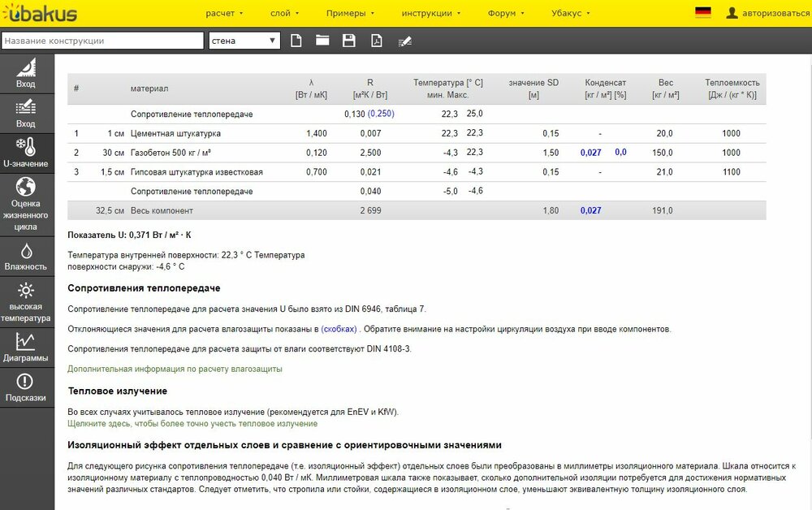The height and width of the screenshot is (510, 812).
Task: Click the авторизоваться login link
Action: pos(767,14)
